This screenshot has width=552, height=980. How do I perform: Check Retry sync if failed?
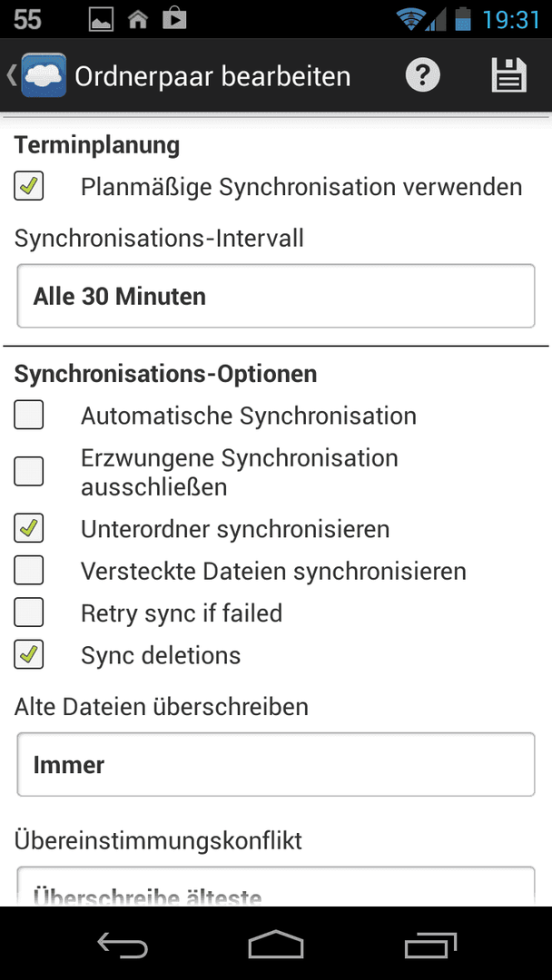[29, 612]
